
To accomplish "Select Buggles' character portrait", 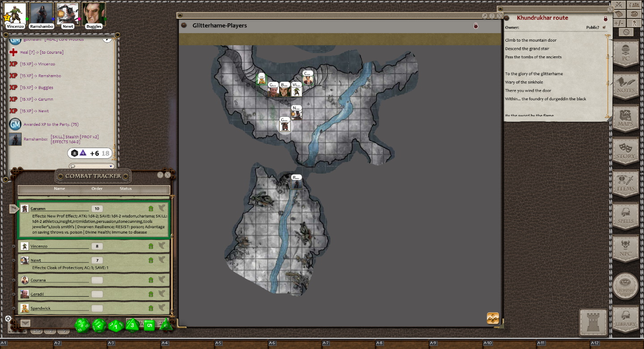I will click(x=93, y=13).
